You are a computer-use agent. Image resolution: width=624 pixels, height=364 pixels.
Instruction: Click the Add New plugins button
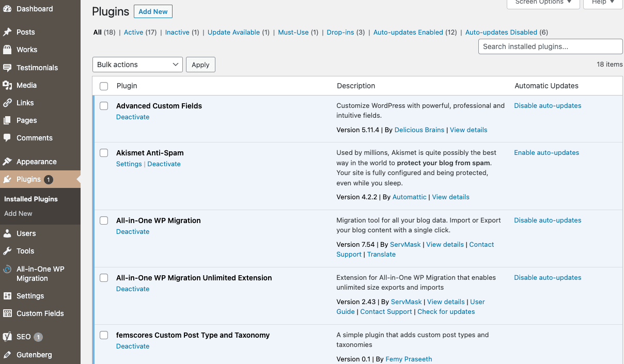pyautogui.click(x=153, y=11)
